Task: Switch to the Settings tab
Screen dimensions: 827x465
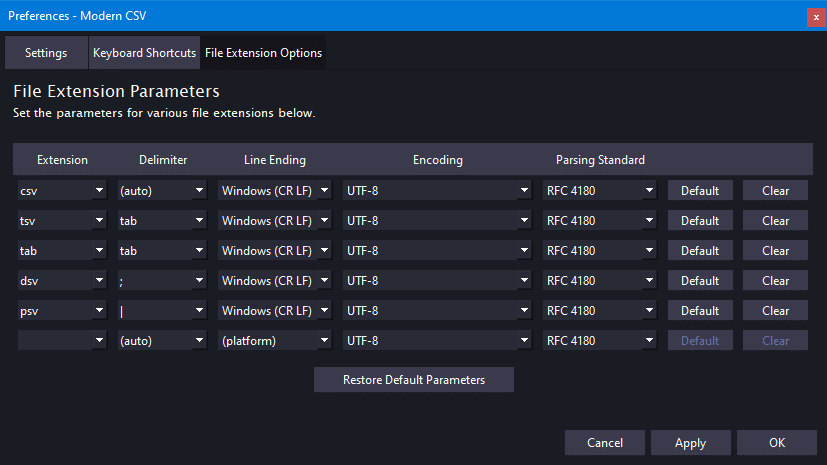Action: (x=46, y=53)
